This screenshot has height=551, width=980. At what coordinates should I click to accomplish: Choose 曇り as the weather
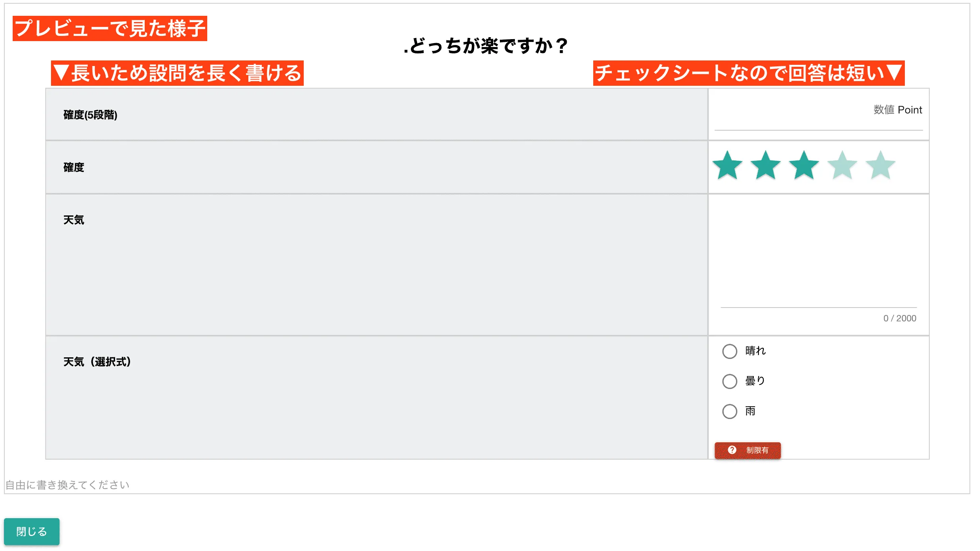[x=729, y=381]
